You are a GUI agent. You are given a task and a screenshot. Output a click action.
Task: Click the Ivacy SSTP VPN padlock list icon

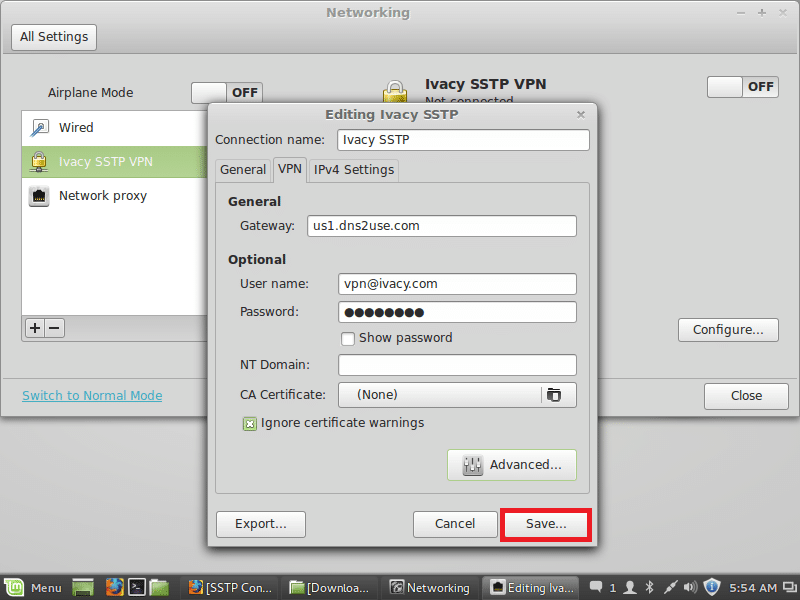pos(39,162)
